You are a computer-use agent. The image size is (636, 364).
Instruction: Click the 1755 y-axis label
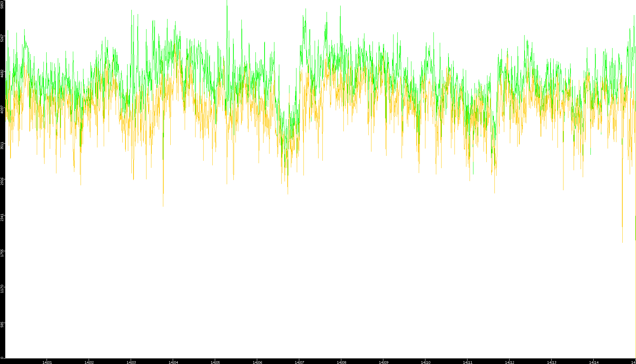coord(2,253)
